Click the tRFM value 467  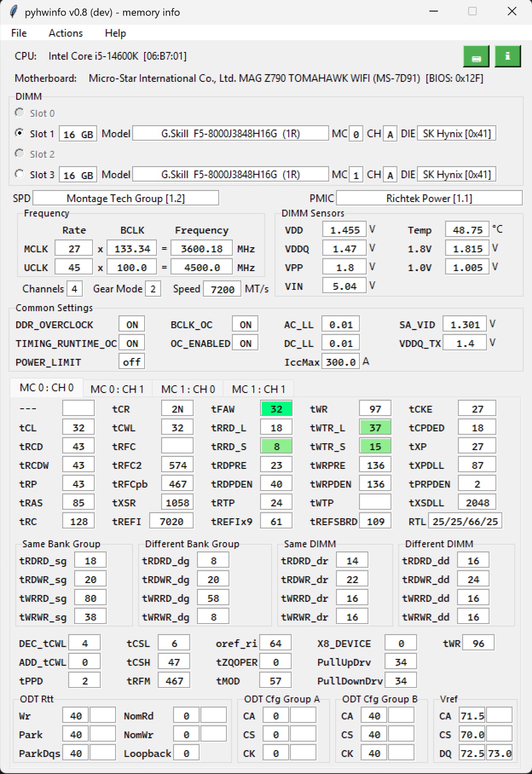point(174,681)
